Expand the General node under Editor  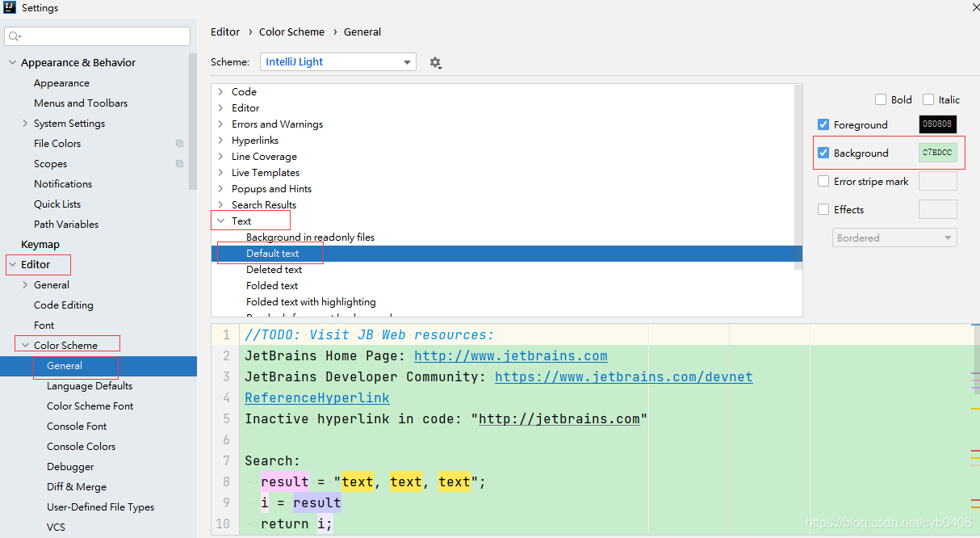click(x=25, y=284)
